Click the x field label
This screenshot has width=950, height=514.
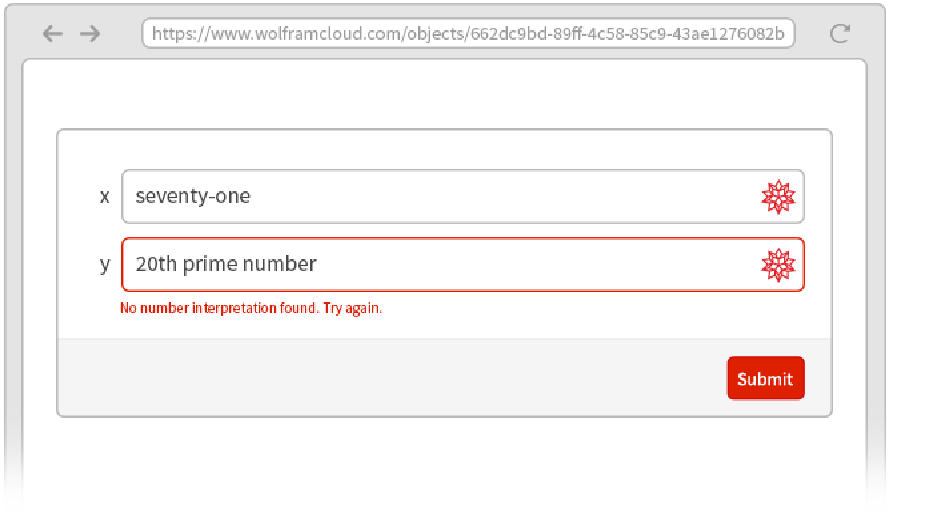click(x=105, y=196)
